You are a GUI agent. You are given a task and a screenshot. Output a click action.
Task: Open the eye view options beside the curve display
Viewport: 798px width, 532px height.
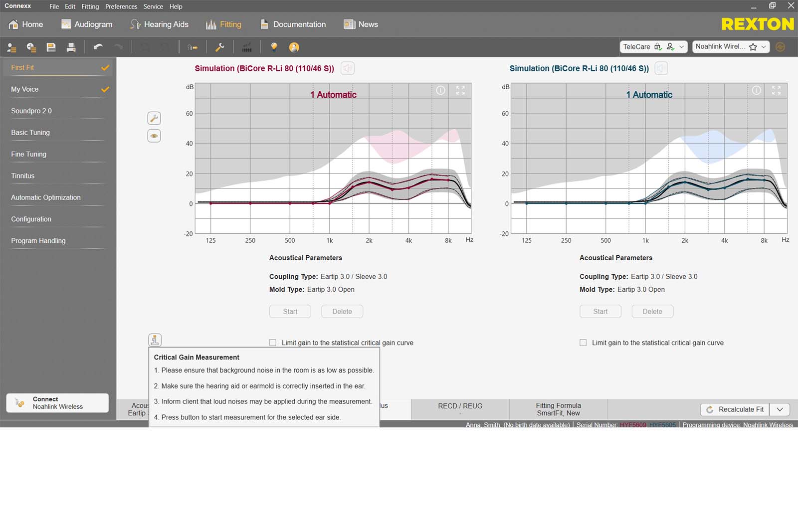click(154, 135)
